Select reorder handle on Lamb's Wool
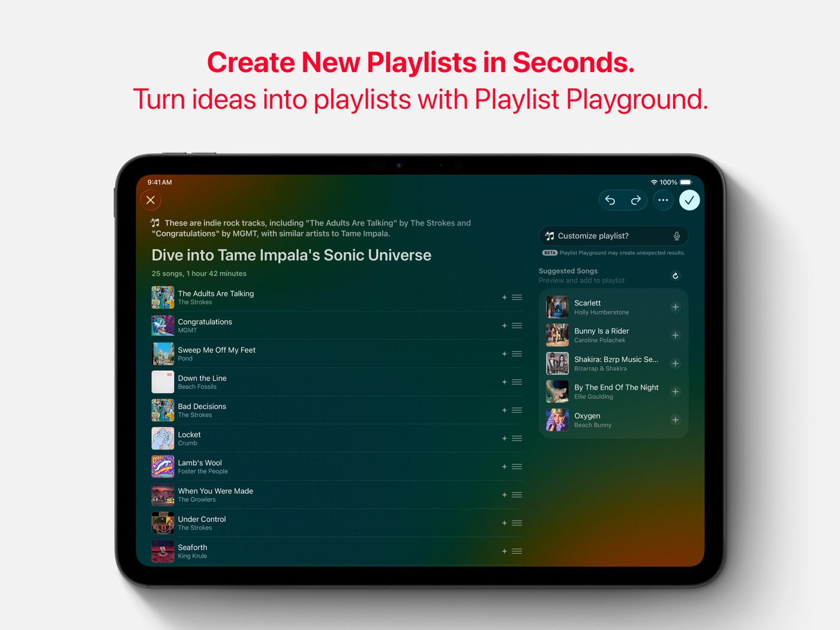Viewport: 840px width, 630px height. pyautogui.click(x=517, y=467)
